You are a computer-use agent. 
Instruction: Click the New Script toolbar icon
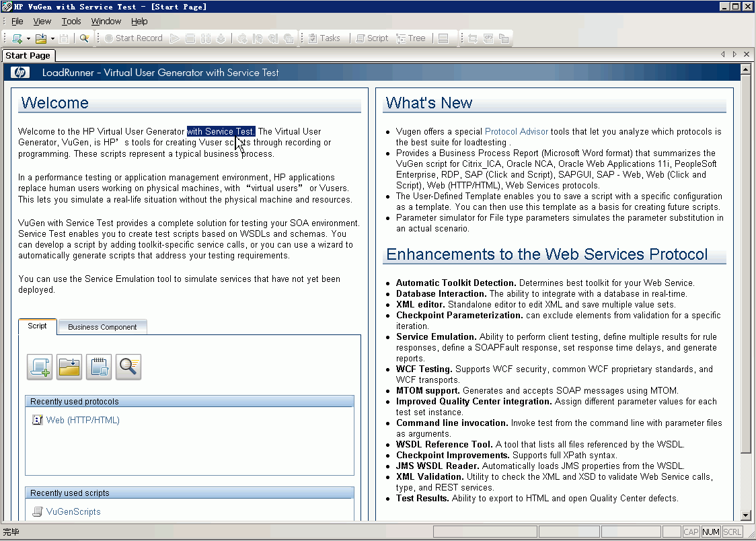[x=17, y=38]
